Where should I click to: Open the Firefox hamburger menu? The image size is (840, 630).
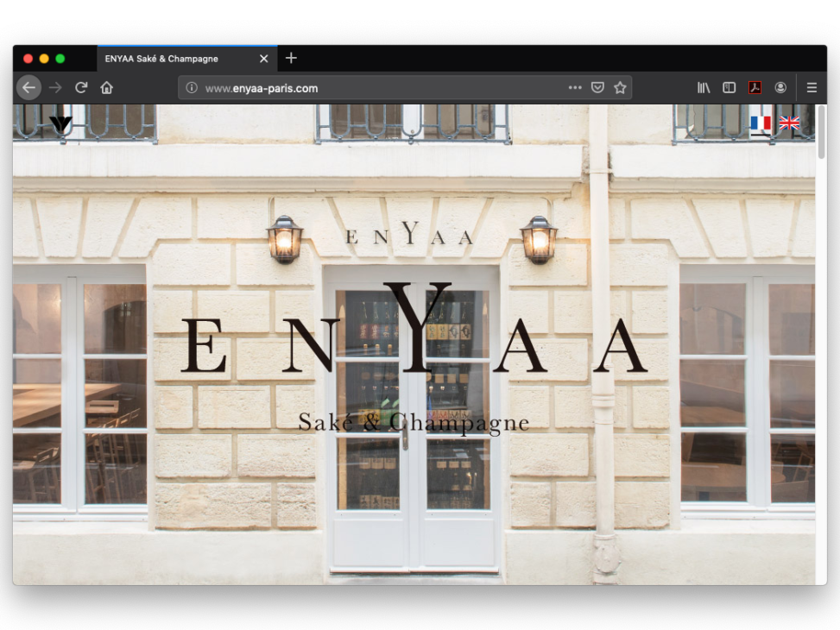812,87
